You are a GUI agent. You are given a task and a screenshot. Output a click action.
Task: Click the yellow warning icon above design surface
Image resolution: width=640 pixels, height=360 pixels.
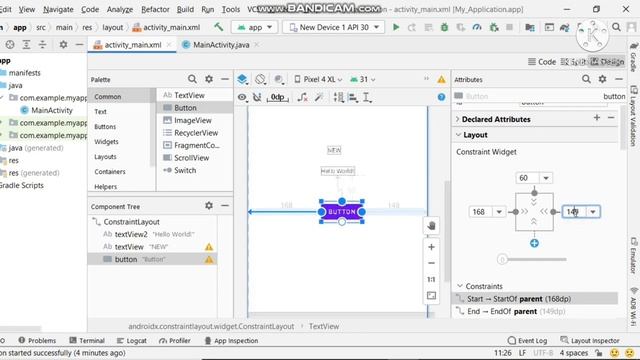click(441, 79)
